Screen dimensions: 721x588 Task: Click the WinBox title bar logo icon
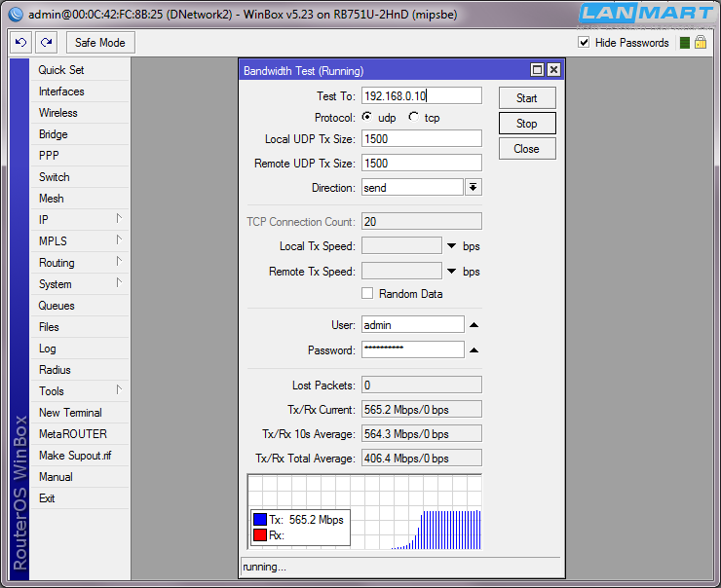17,15
